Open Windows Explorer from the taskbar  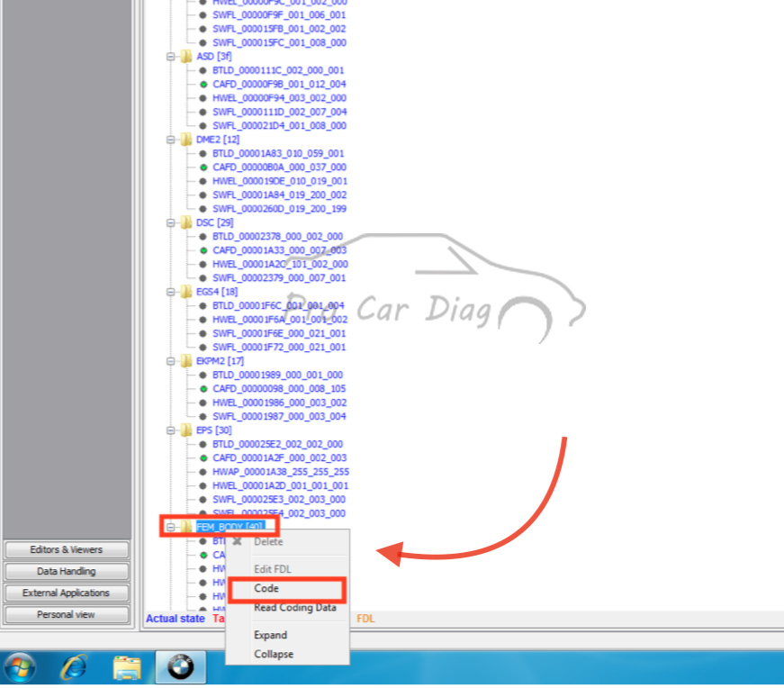tap(127, 667)
